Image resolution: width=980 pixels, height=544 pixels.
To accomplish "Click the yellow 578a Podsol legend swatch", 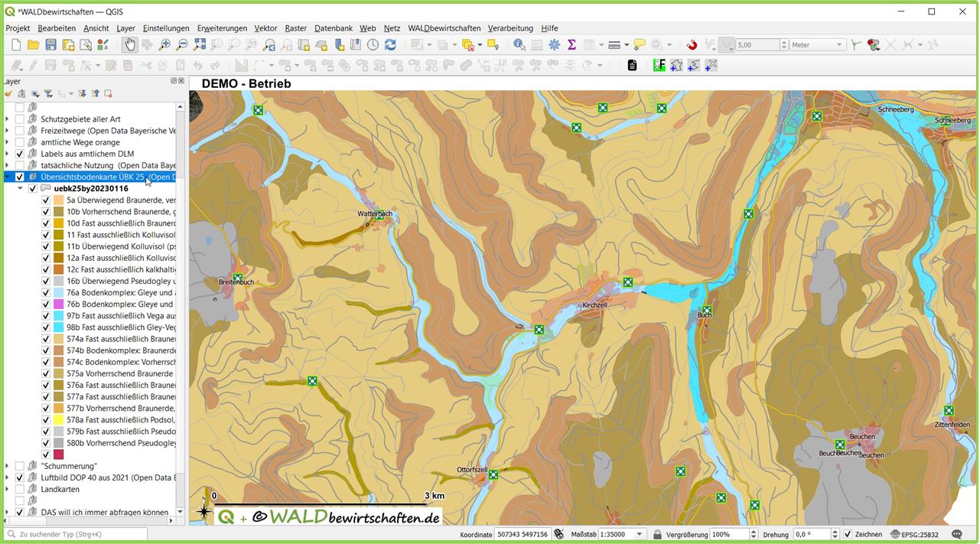I will [x=59, y=420].
